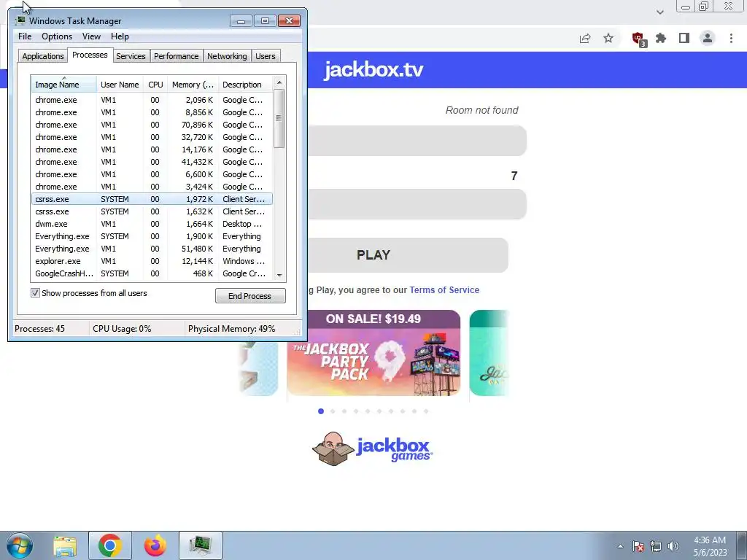The image size is (747, 560).
Task: Open the File menu in Task Manager
Action: pyautogui.click(x=25, y=36)
